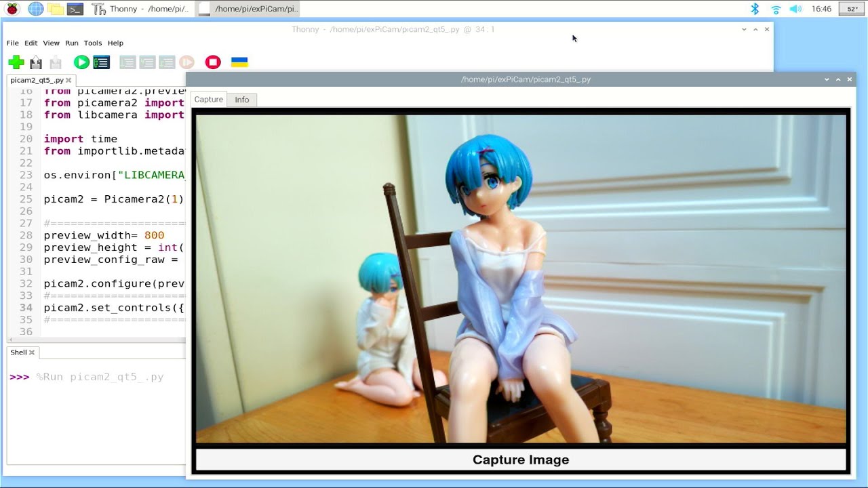Open the Raspberry Pi main menu
868x488 pixels.
point(13,9)
